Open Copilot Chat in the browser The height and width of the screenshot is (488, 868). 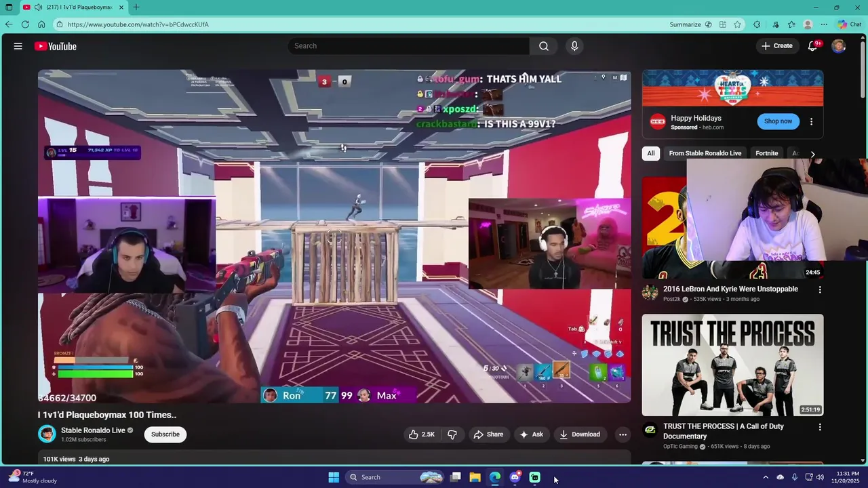click(x=849, y=24)
